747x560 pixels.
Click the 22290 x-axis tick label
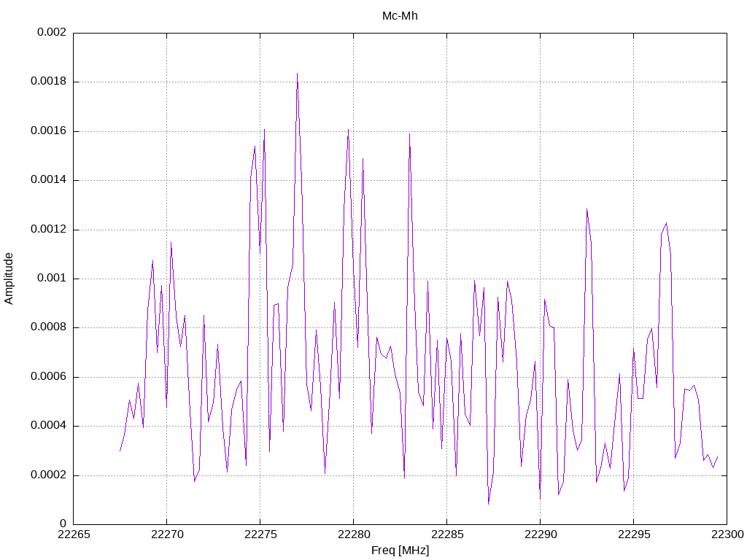click(x=541, y=534)
